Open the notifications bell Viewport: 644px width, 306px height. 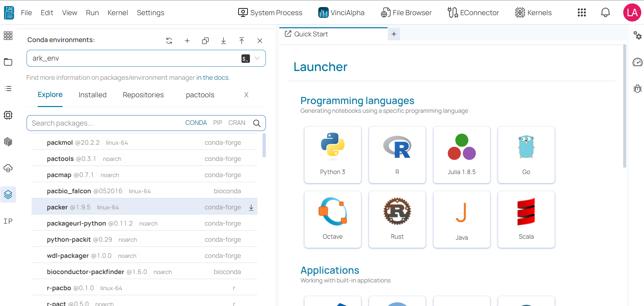click(605, 12)
